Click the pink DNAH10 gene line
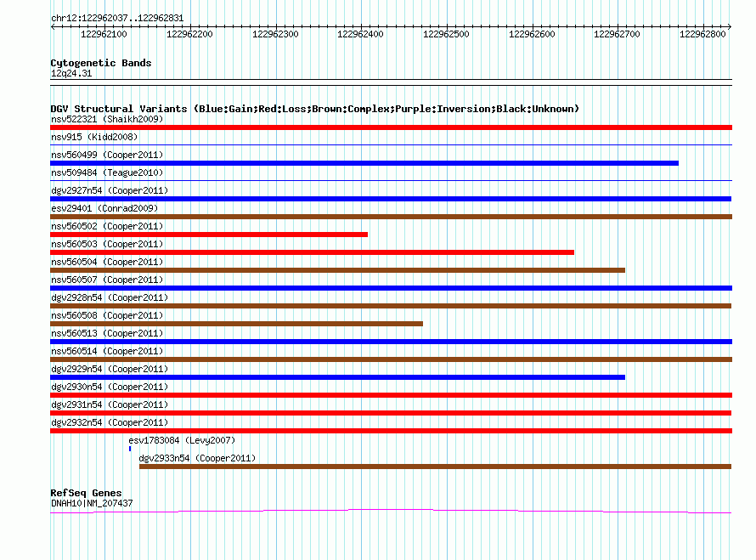The image size is (756, 560). pyautogui.click(x=391, y=511)
